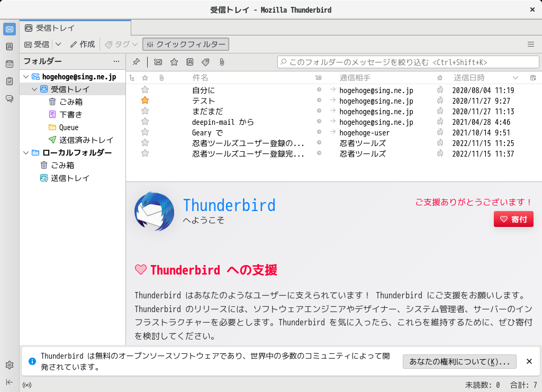Viewport: 542px width, 392px height.
Task: Star the 自分に message
Action: [x=145, y=90]
